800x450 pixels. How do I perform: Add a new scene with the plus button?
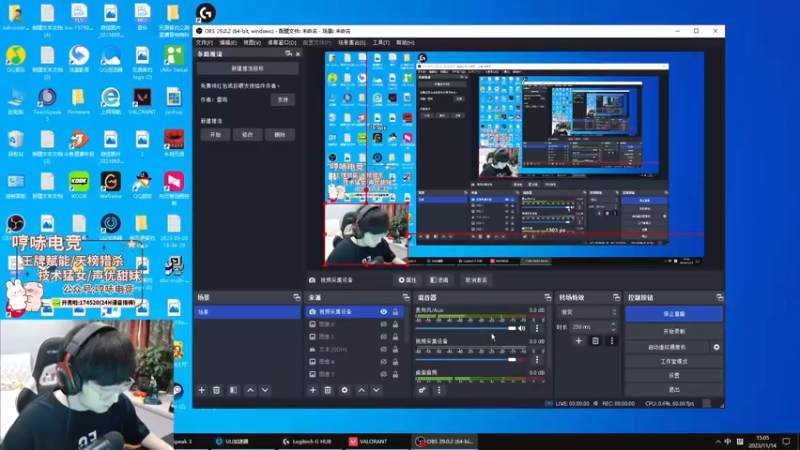pyautogui.click(x=202, y=390)
